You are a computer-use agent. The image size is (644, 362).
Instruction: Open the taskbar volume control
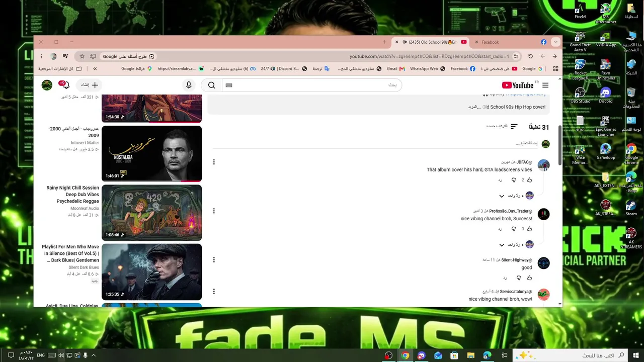61,355
